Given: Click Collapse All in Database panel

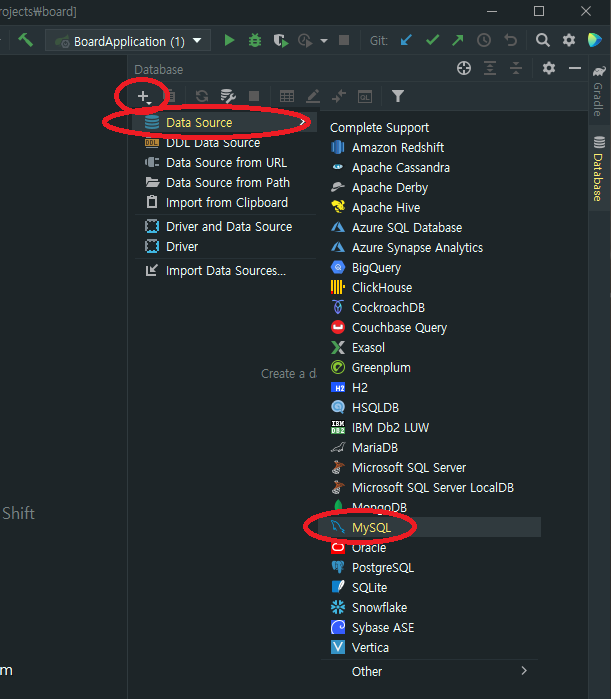Looking at the screenshot, I should [x=516, y=69].
